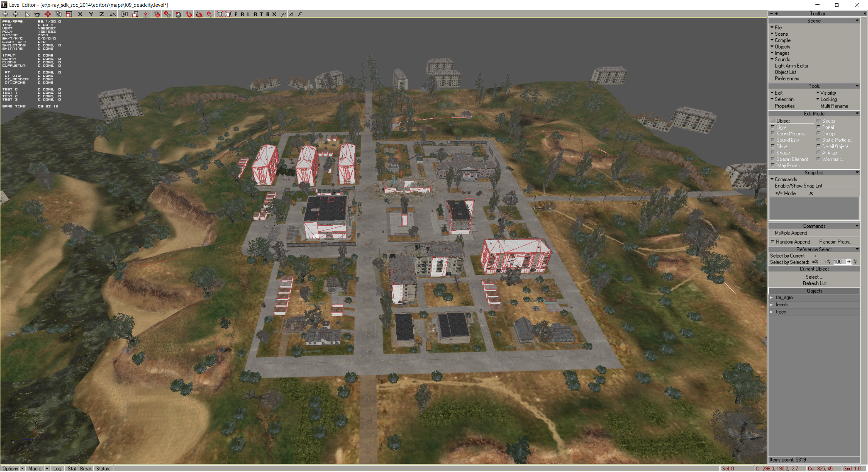Switch to Front view F button
The width and height of the screenshot is (868, 472).
tap(236, 14)
